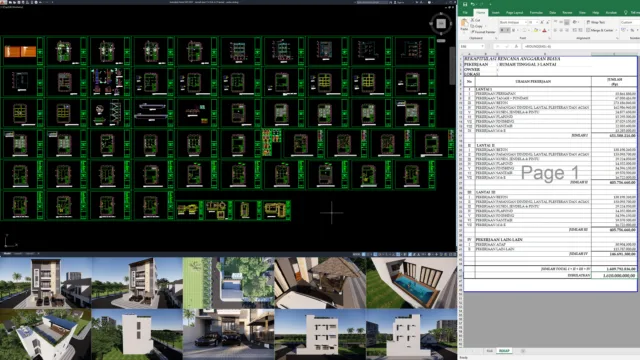Open the Excel File tab
Image resolution: width=640 pixels, height=360 pixels.
coord(465,13)
